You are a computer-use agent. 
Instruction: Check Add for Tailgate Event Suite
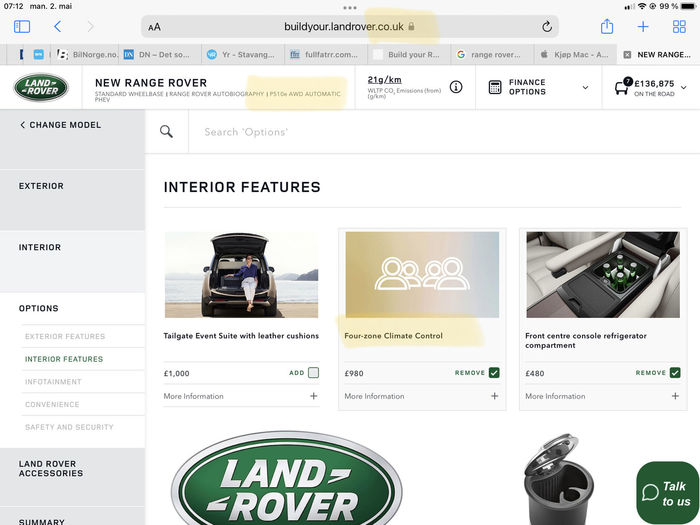coord(313,373)
